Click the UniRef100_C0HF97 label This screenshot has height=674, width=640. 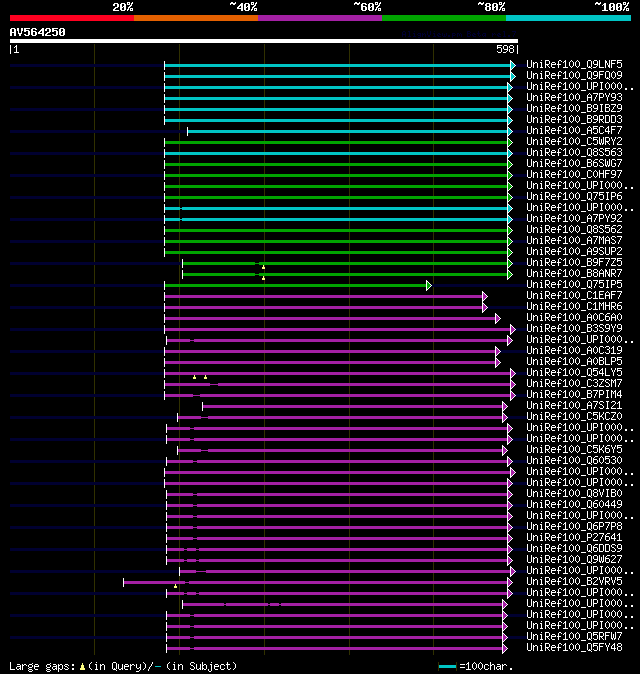(574, 175)
